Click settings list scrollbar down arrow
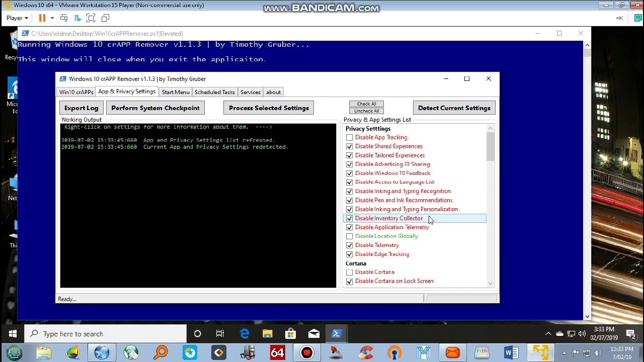The width and height of the screenshot is (644, 362). pos(491,284)
